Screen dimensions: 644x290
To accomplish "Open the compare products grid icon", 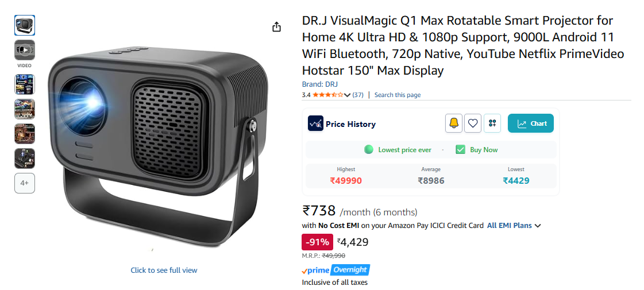I will 492,123.
